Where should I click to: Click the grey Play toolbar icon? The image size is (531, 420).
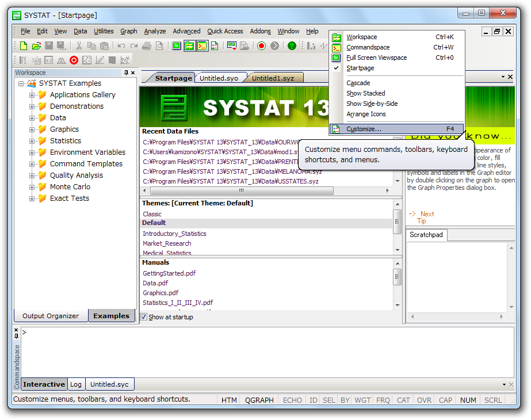(274, 45)
